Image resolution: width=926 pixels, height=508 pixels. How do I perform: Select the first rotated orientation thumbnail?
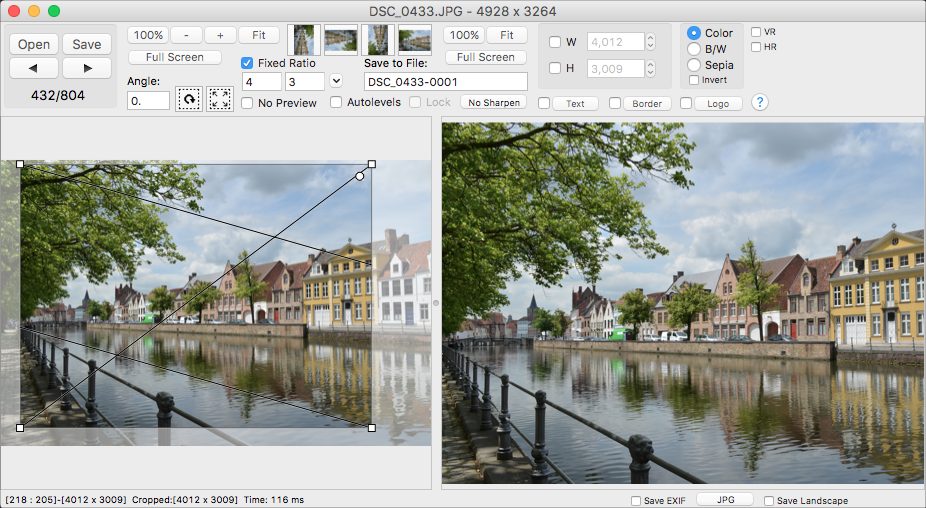click(x=304, y=40)
